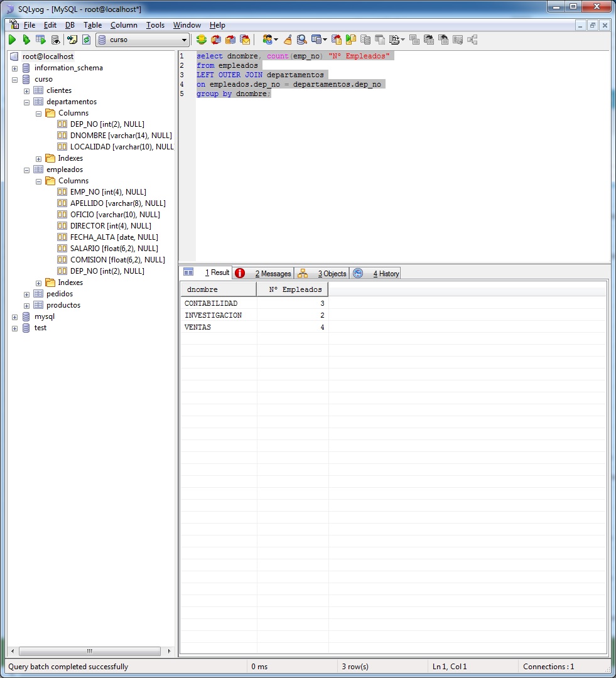
Task: Collapse the departamentos table node
Action: [x=26, y=102]
